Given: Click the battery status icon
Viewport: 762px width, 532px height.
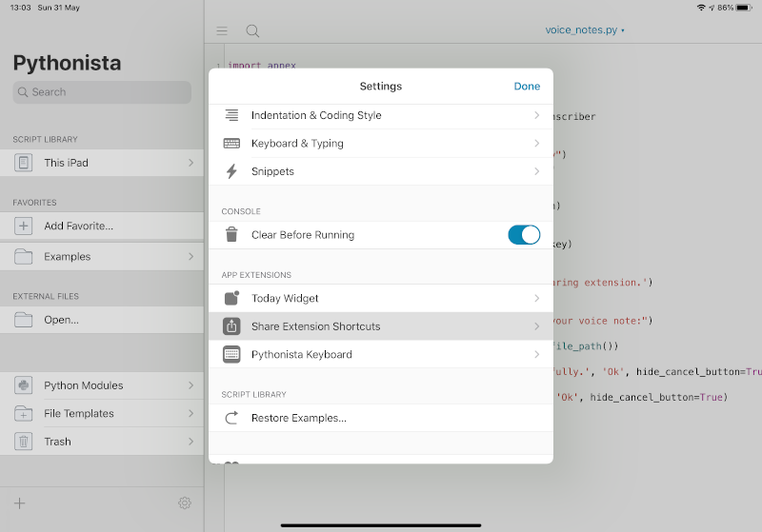Looking at the screenshot, I should (744, 8).
